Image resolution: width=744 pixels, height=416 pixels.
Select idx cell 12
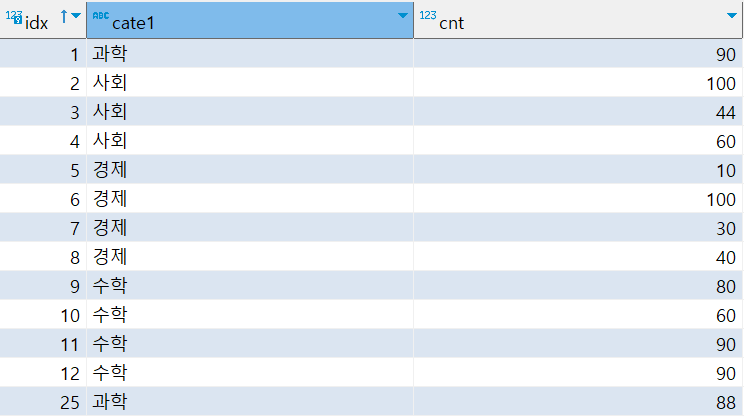[x=43, y=372]
